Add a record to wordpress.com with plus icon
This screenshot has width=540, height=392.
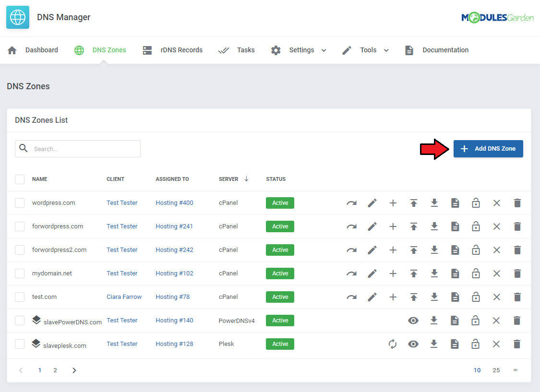tap(393, 203)
